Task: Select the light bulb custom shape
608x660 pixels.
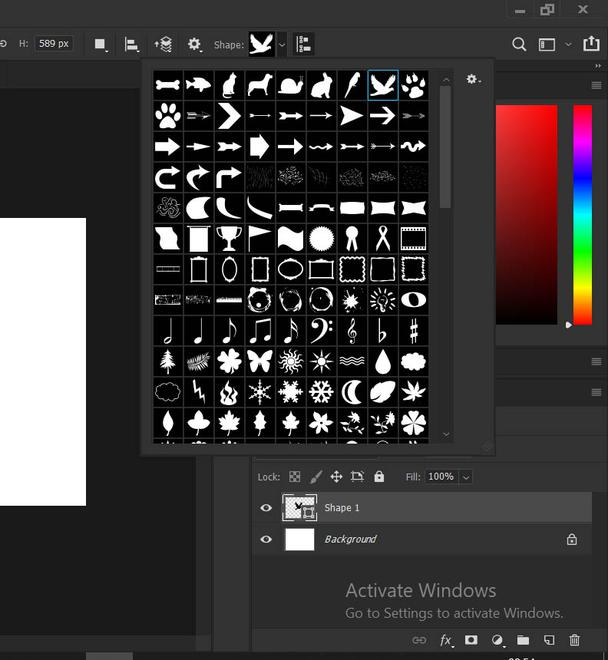Action: [x=382, y=300]
